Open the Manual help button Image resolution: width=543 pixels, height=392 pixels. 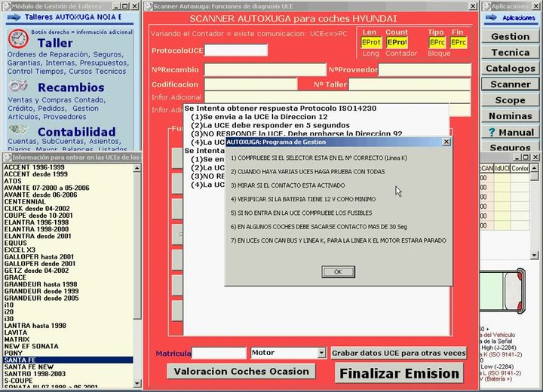(510, 132)
